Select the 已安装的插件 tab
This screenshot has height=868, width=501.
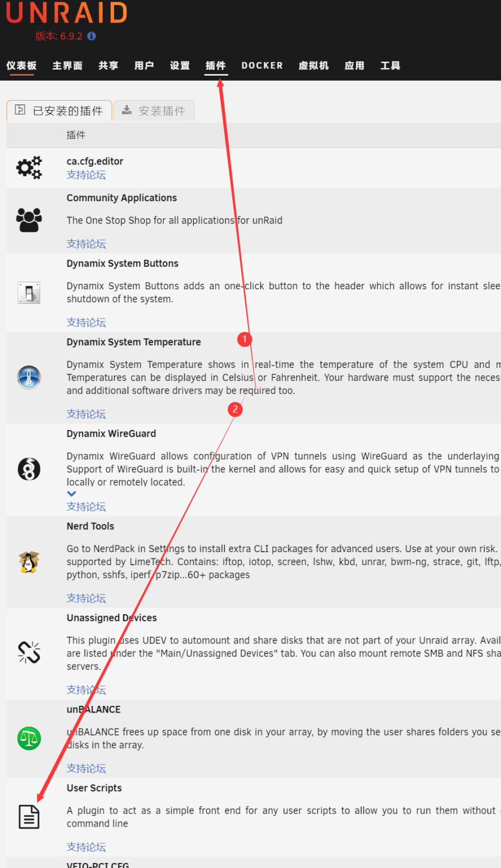tap(59, 111)
